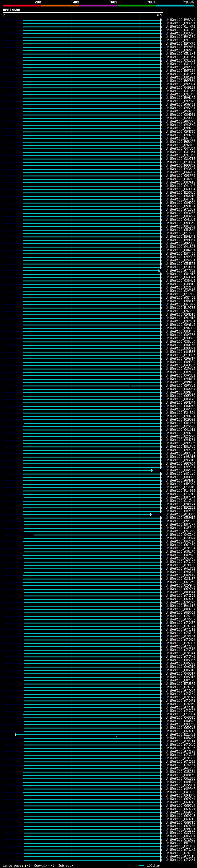This screenshot has height=868, width=197.
Task: Click the white query sequence bar
Action: click(83, 12)
